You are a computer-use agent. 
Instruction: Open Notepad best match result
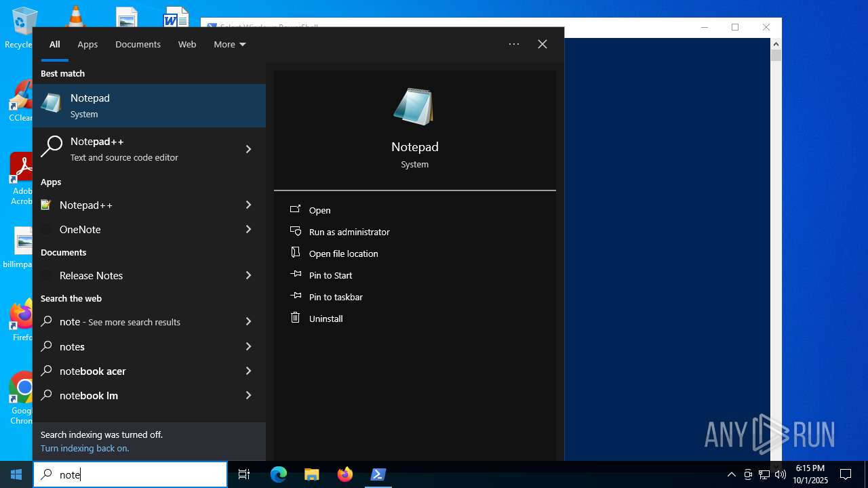click(x=149, y=106)
